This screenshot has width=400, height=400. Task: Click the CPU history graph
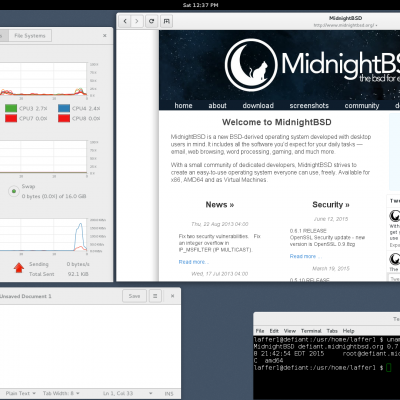pos(43,79)
